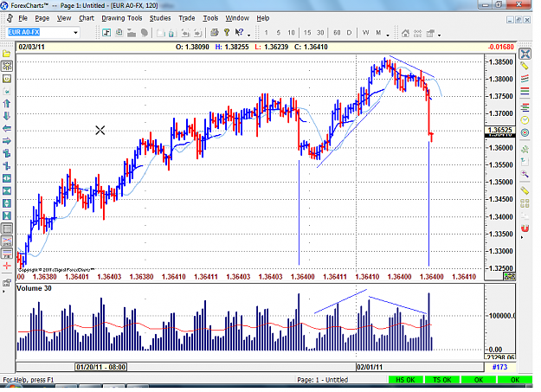The width and height of the screenshot is (541, 392).
Task: Open the Trade menu
Action: pos(187,18)
